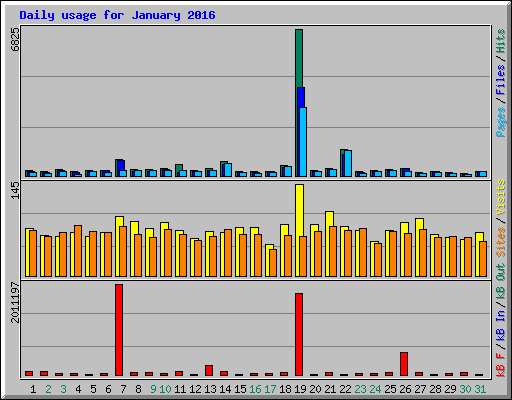Click day label 21 on the x-axis

point(330,389)
